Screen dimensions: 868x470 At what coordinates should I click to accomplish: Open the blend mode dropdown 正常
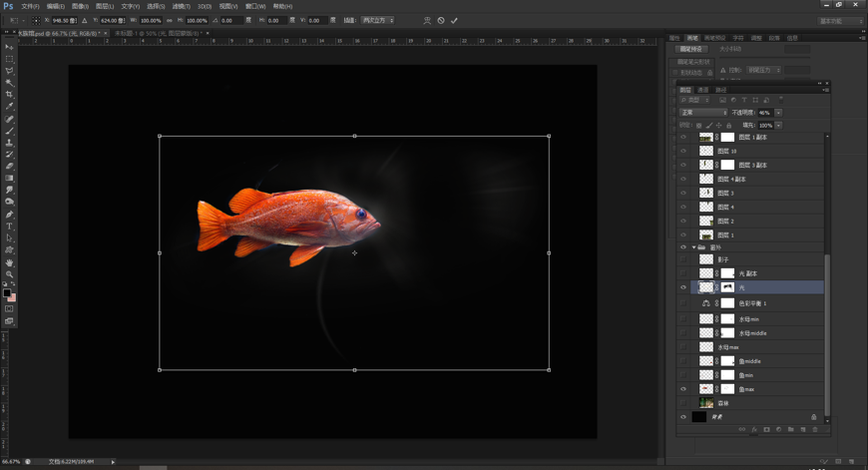[x=703, y=113]
